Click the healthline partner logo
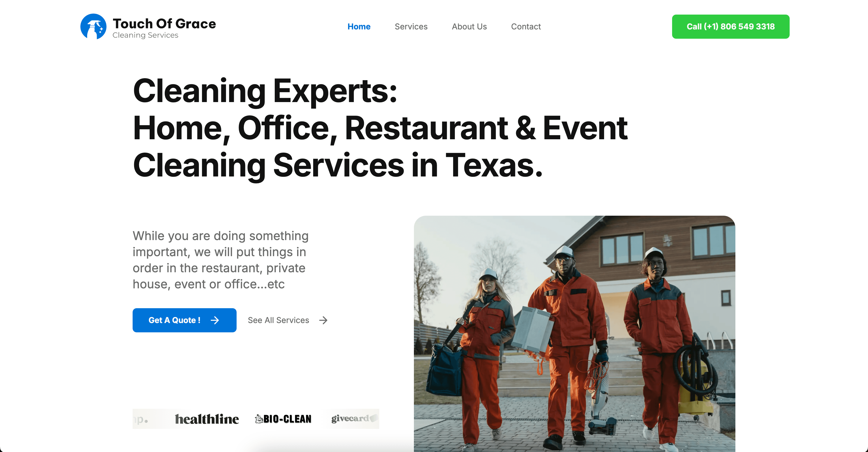Viewport: 868px width, 452px height. [x=207, y=419]
